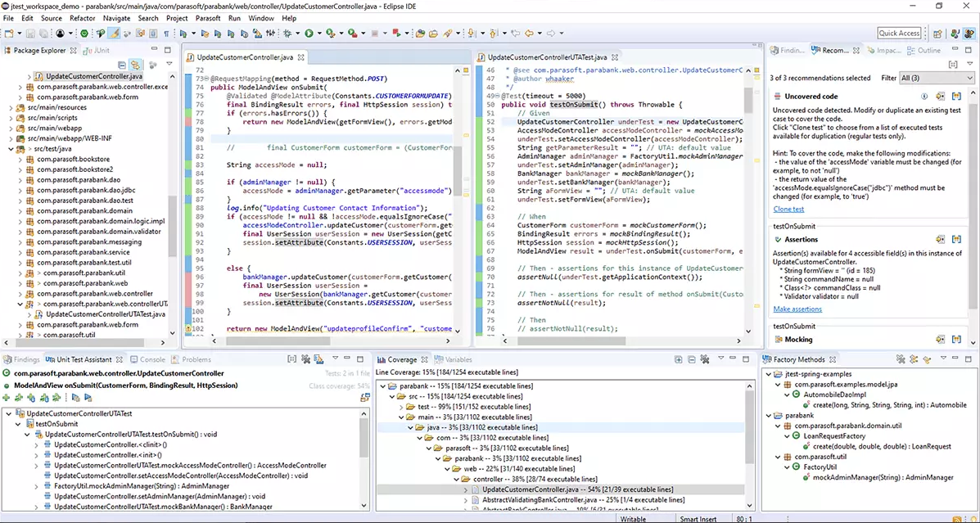Close the Recommendations view tab
This screenshot has width=980, height=523.
coord(856,51)
